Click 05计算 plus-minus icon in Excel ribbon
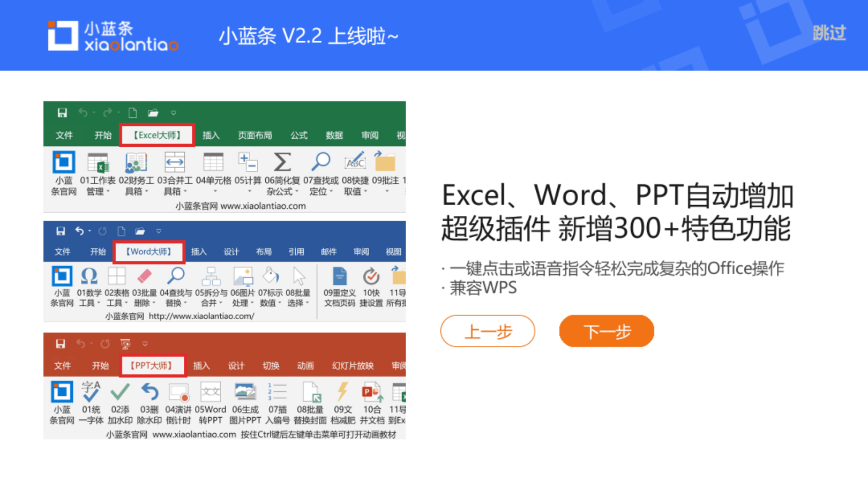Image resolution: width=868 pixels, height=482 pixels. point(248,162)
